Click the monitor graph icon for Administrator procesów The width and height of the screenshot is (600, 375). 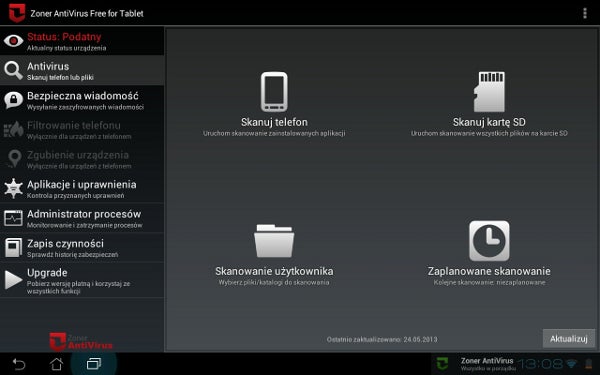pyautogui.click(x=13, y=218)
